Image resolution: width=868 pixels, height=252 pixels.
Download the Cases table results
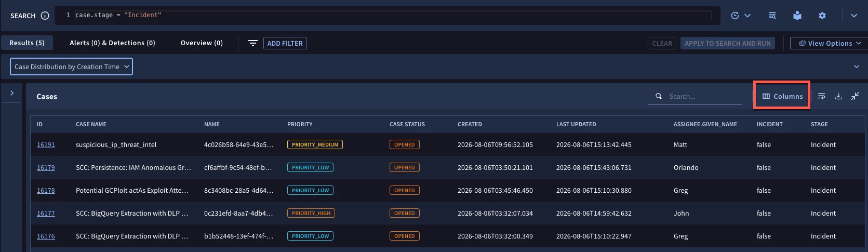838,96
